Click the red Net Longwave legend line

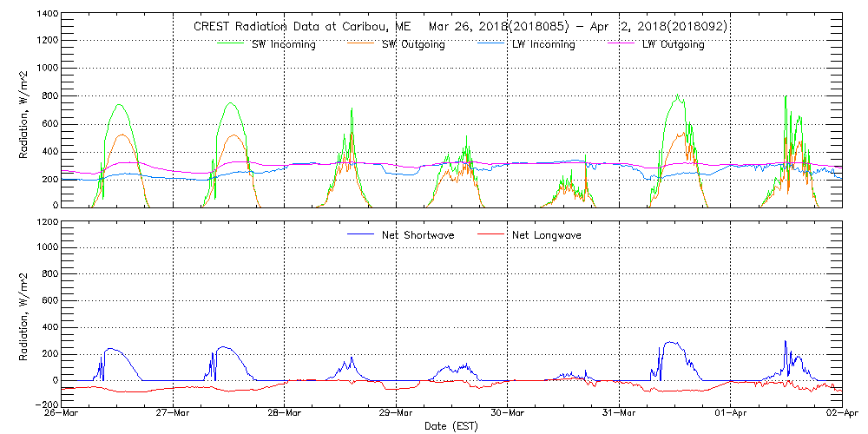pyautogui.click(x=490, y=235)
